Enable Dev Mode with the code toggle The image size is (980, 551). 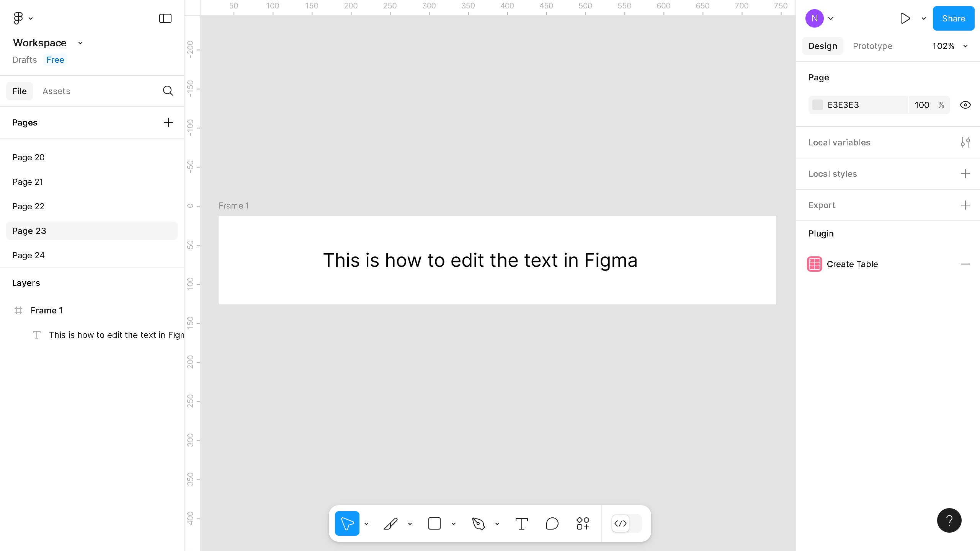point(620,523)
